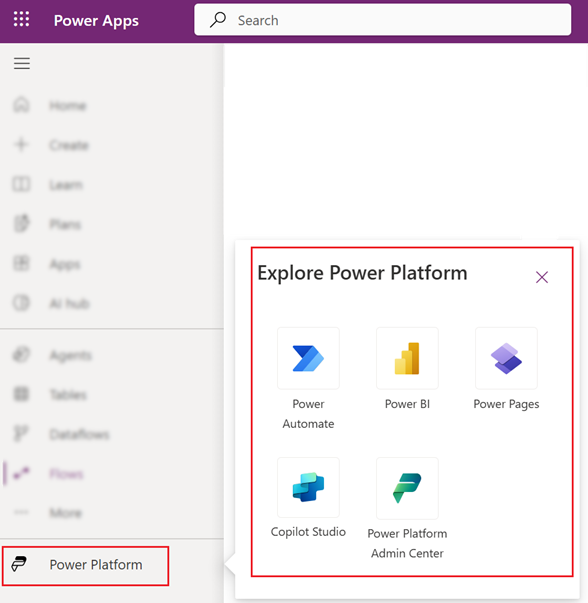The height and width of the screenshot is (603, 588).
Task: Open Tables in the left navigation
Action: (68, 395)
